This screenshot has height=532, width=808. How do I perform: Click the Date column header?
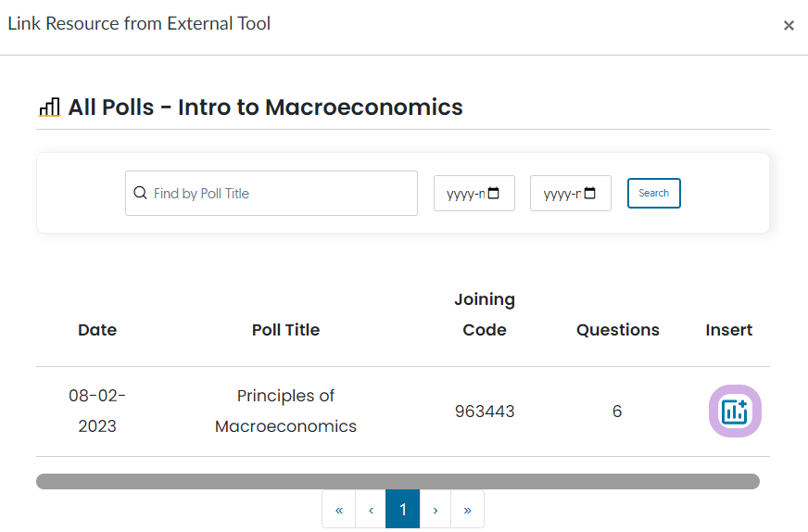(97, 330)
